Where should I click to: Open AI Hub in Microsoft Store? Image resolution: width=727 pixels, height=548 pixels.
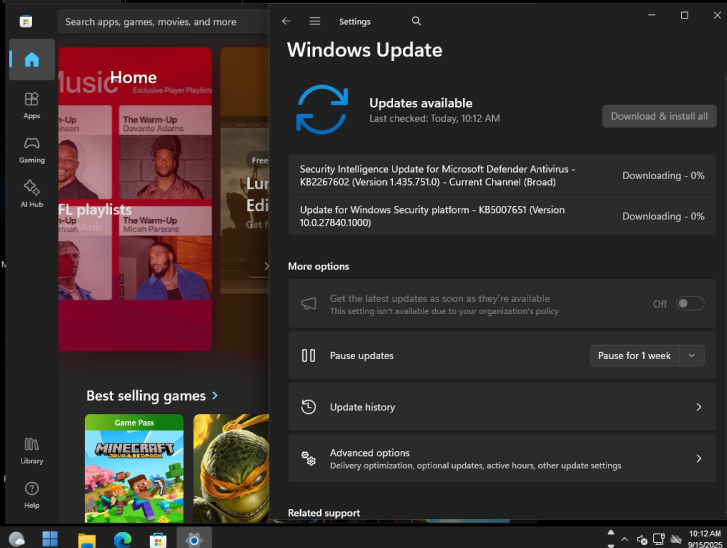(32, 194)
